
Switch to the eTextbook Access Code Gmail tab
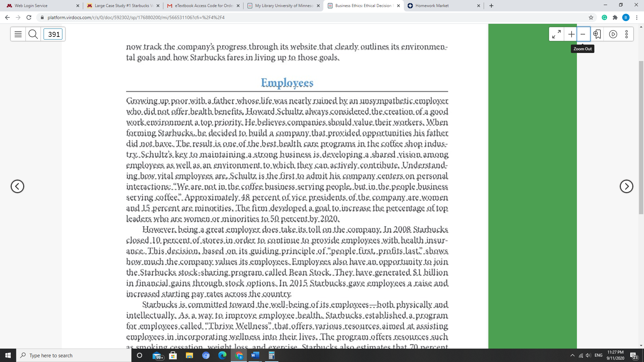[203, 6]
